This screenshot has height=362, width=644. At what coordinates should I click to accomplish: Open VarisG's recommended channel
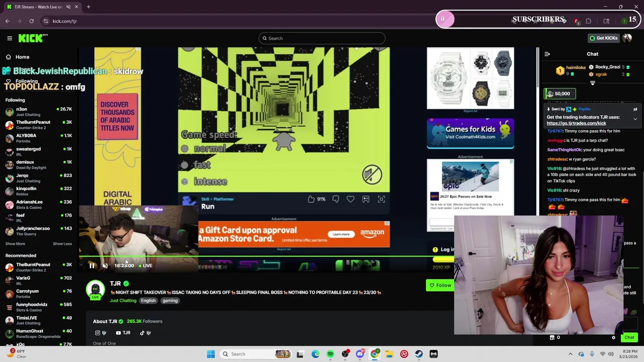(x=39, y=281)
